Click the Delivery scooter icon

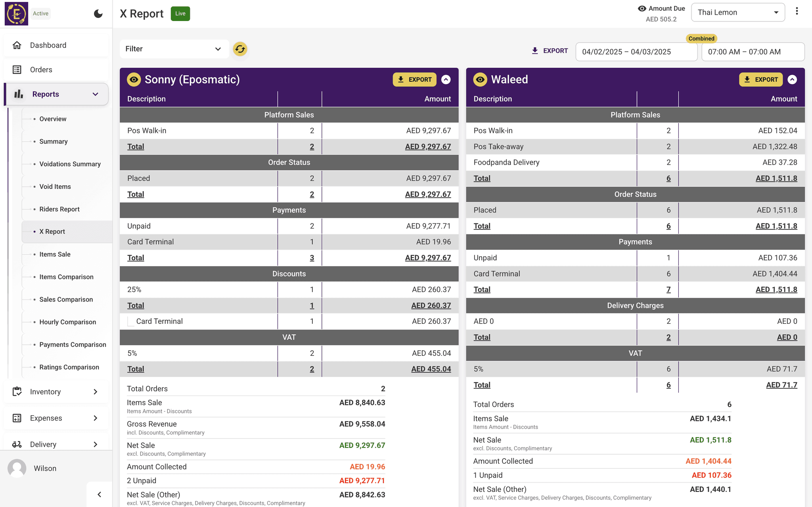(x=17, y=444)
